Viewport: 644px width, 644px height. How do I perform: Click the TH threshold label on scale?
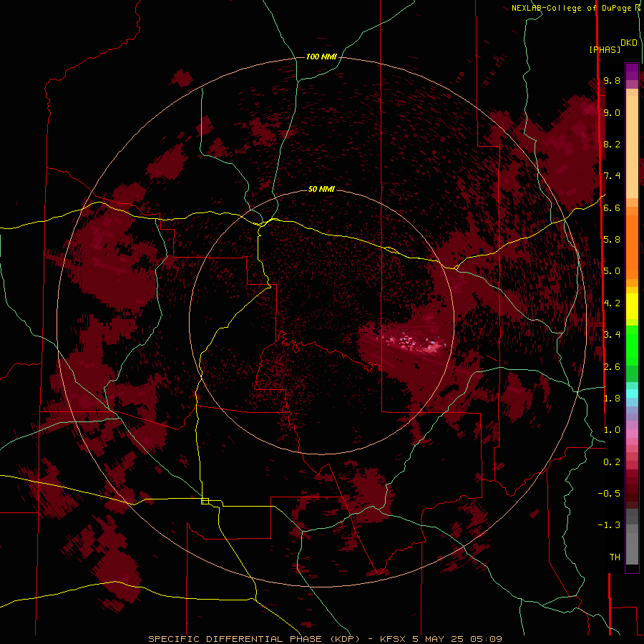(x=615, y=557)
